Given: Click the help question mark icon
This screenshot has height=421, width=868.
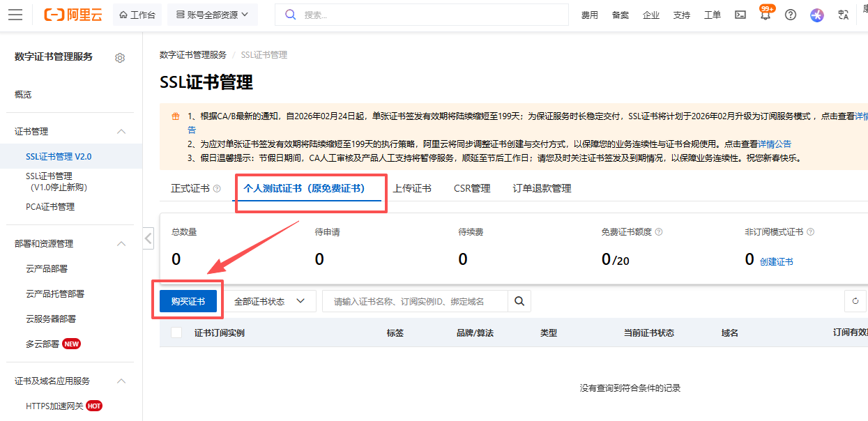Looking at the screenshot, I should [790, 15].
